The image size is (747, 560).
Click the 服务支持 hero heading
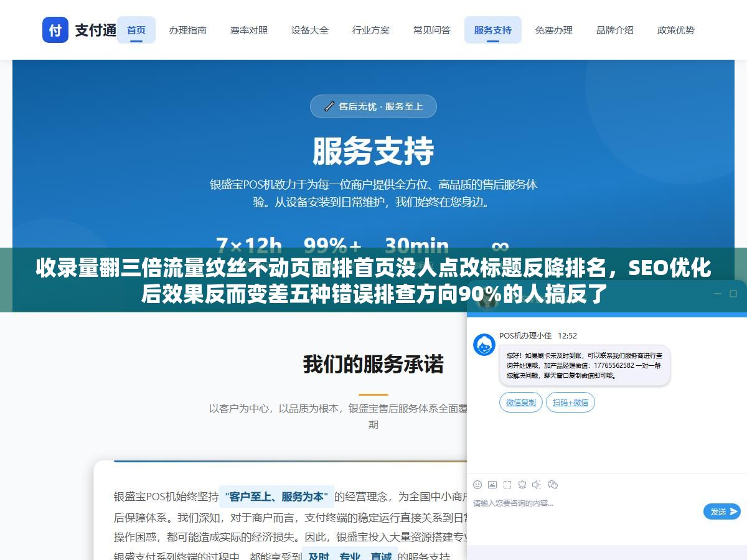(x=374, y=151)
